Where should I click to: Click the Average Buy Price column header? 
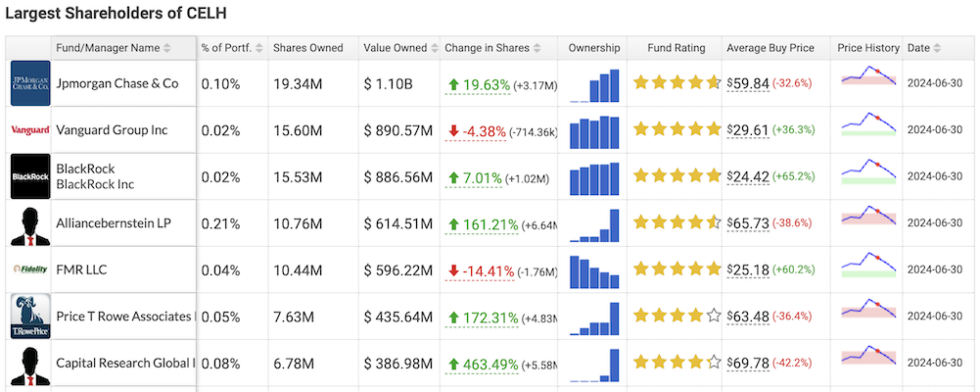[x=770, y=48]
